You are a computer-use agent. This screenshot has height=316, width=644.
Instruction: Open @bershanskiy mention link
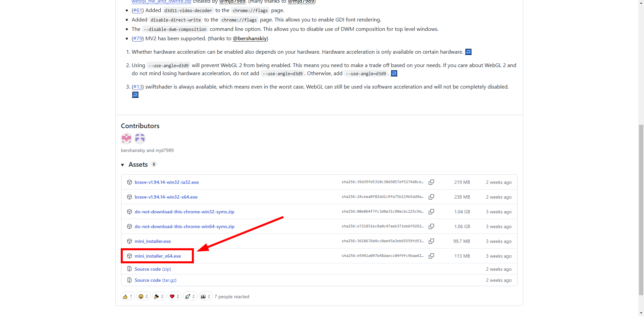[x=250, y=39]
